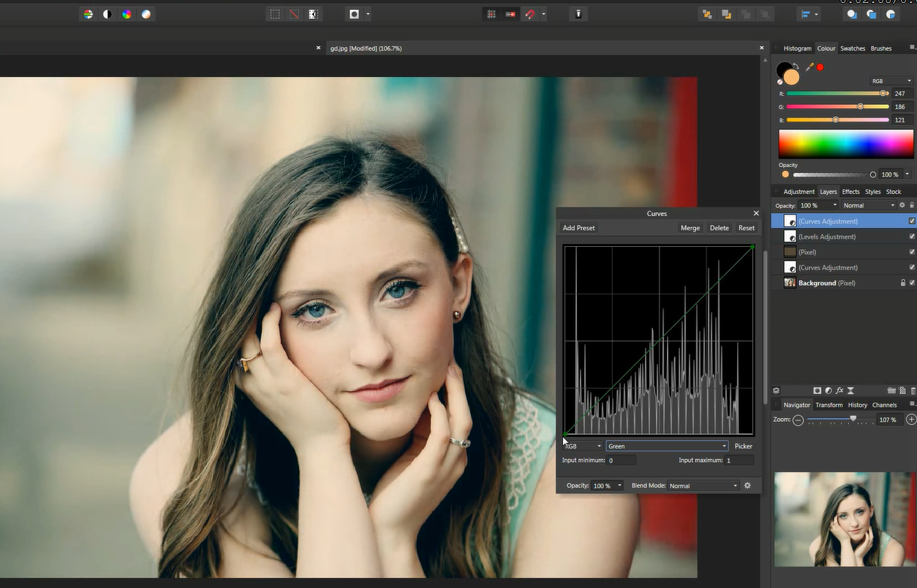Click the Navigator zoom slider handle
Viewport: 917px width, 588px height.
point(853,419)
